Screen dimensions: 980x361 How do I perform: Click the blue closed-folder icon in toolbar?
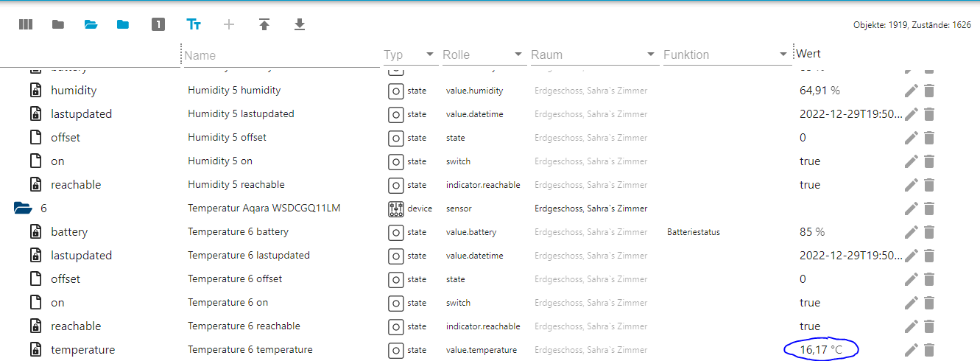pos(123,24)
